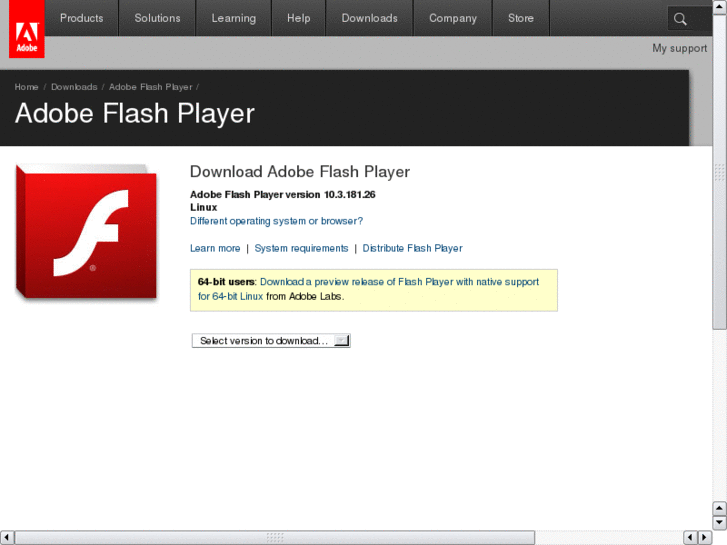The height and width of the screenshot is (545, 727).
Task: Open System requirements link
Action: pos(301,248)
